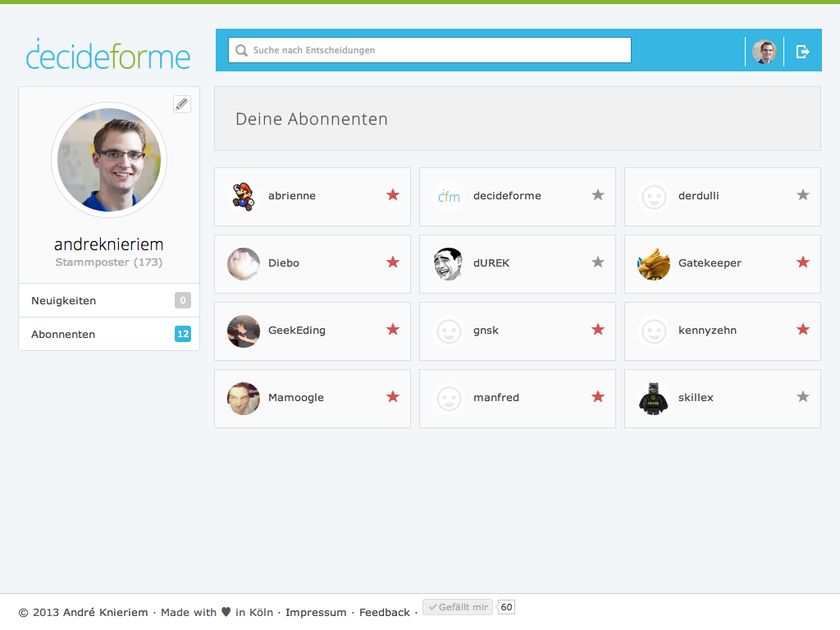This screenshot has height=630, width=840.
Task: Open user avatar in top bar
Action: [765, 52]
